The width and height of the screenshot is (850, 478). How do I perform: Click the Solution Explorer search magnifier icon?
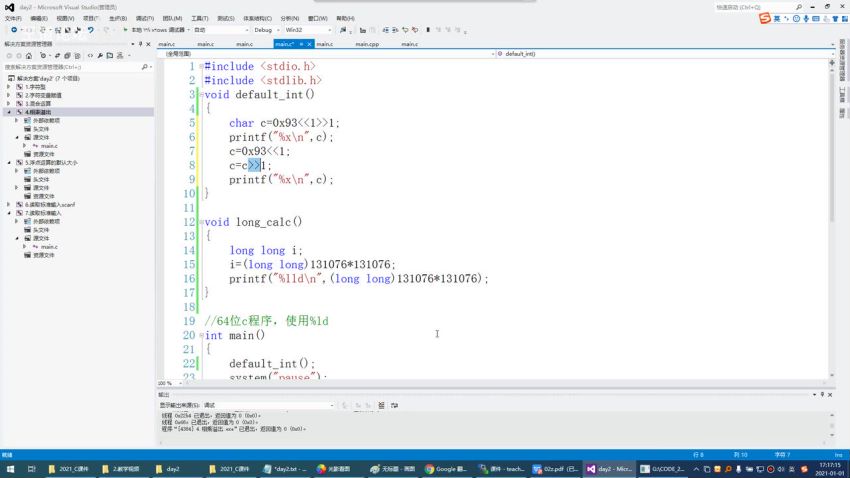[145, 67]
